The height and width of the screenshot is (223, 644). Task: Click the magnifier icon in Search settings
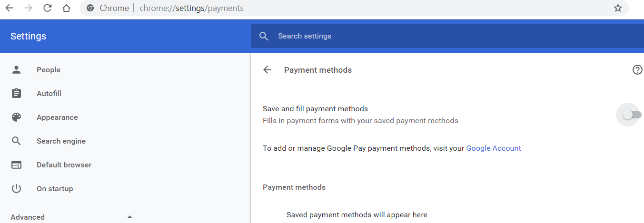coord(264,36)
